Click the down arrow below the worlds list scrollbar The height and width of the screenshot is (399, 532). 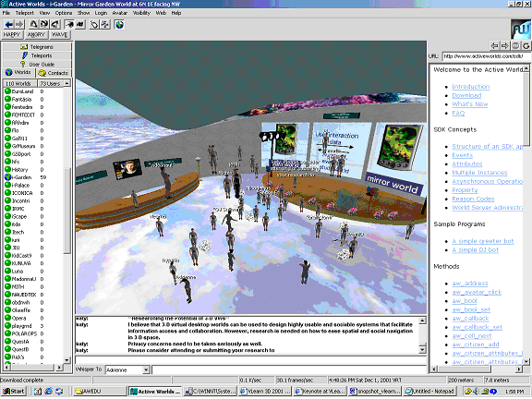[66, 360]
